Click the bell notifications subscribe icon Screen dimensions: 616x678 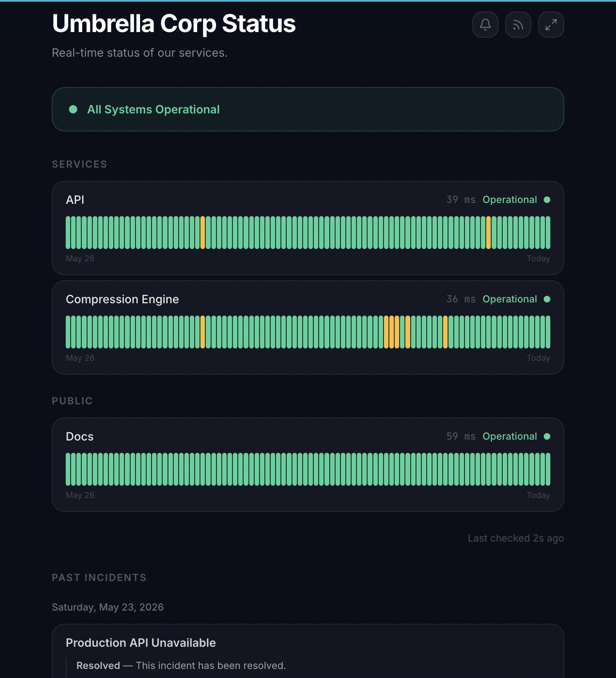pos(485,25)
